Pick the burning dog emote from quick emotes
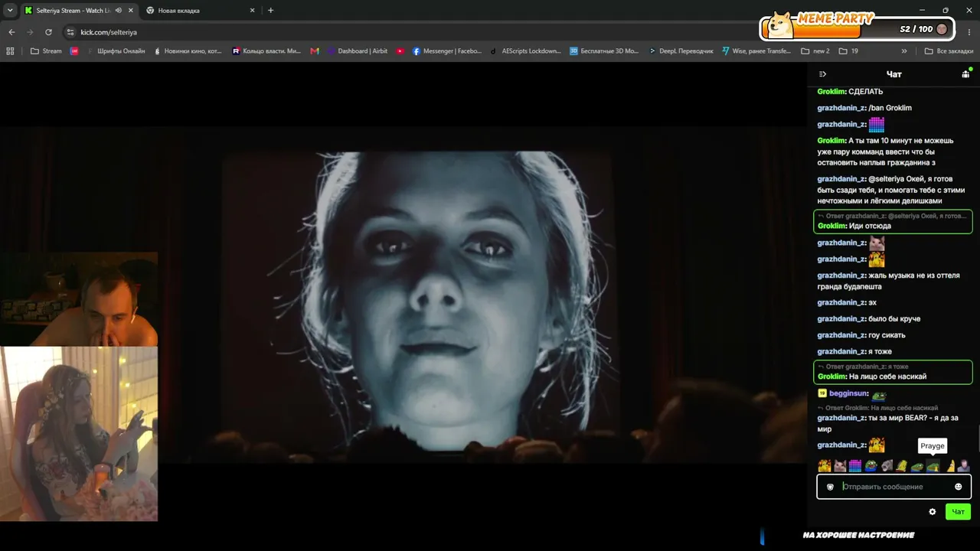The width and height of the screenshot is (980, 551). 825,465
